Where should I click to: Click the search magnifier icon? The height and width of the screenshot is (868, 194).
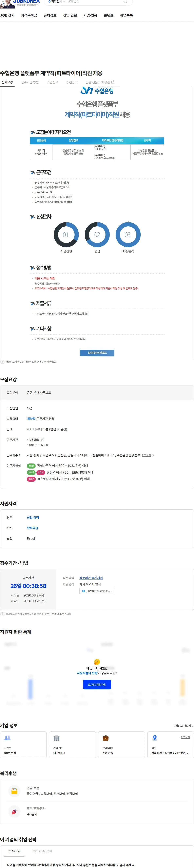(125, 2)
